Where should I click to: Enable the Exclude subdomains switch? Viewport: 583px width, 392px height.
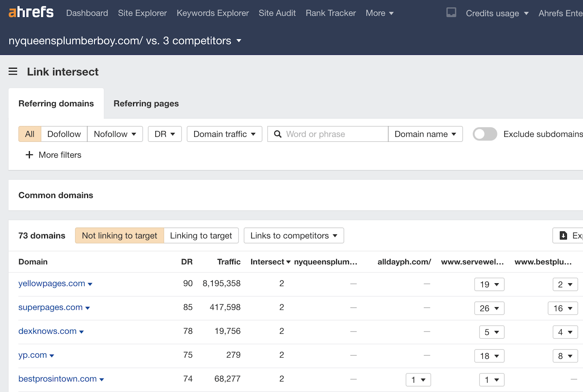pyautogui.click(x=485, y=134)
